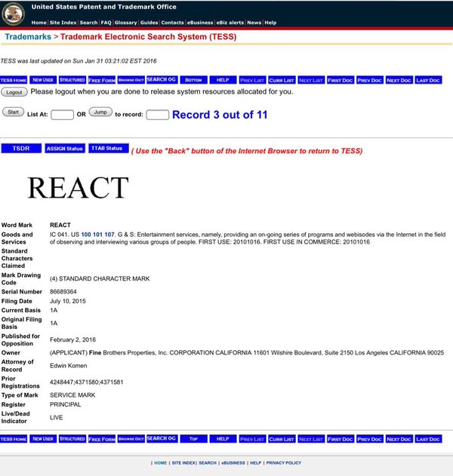Viewport: 453px width, 476px height.
Task: Open FAQ in the top navigation bar
Action: click(106, 23)
